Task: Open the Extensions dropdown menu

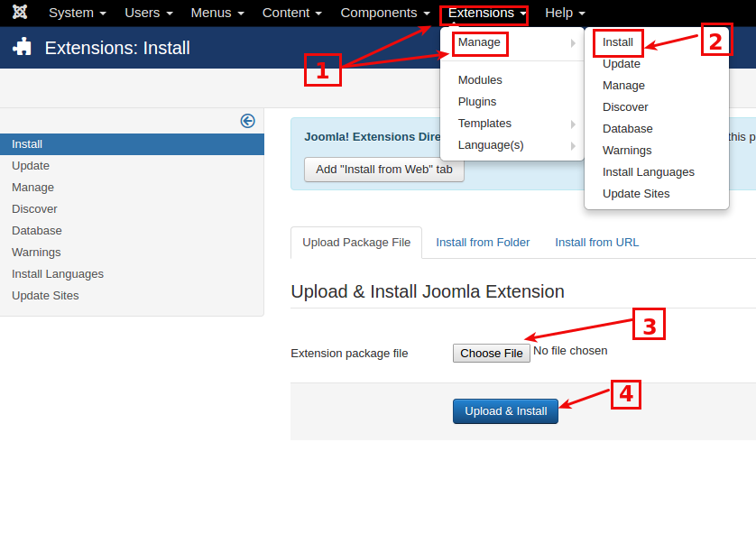Action: coord(487,13)
